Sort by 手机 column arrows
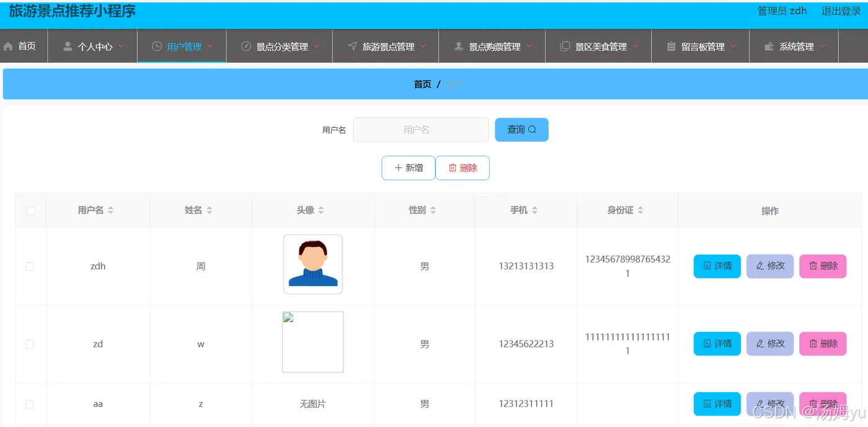 534,210
